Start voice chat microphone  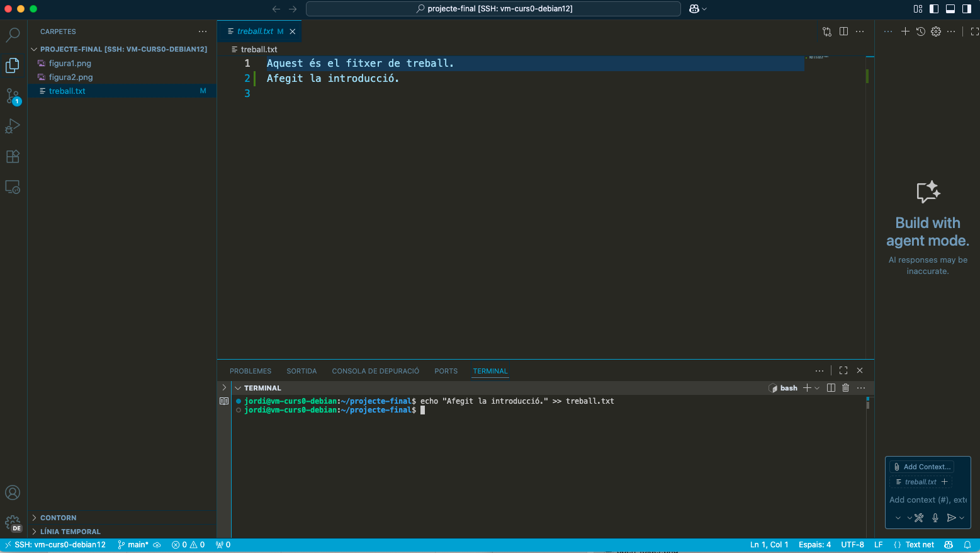pos(935,518)
